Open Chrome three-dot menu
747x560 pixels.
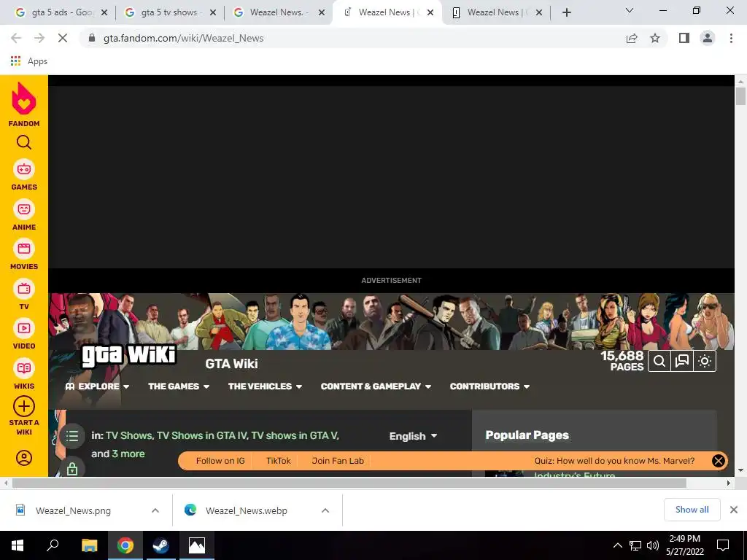pyautogui.click(x=731, y=38)
